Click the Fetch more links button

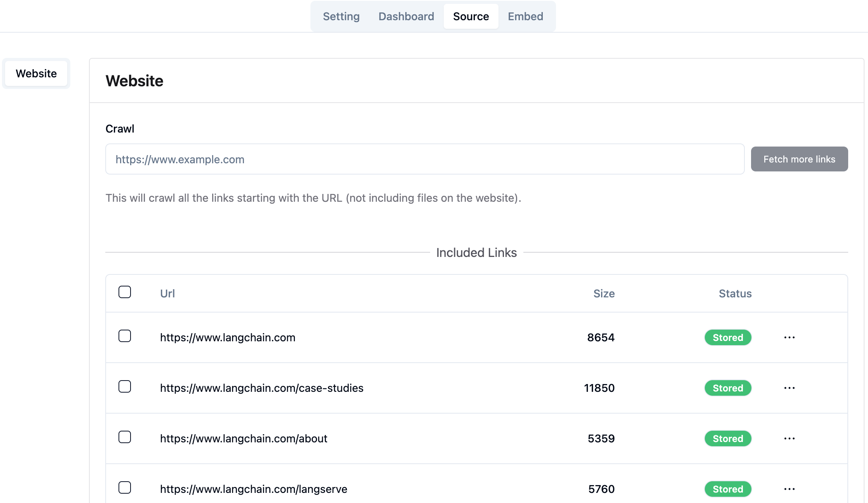(x=799, y=159)
